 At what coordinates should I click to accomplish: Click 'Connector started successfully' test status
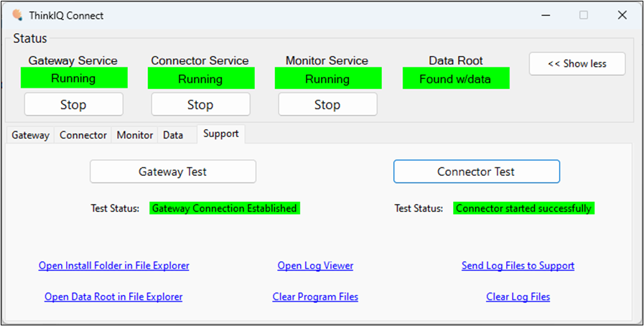pos(523,208)
